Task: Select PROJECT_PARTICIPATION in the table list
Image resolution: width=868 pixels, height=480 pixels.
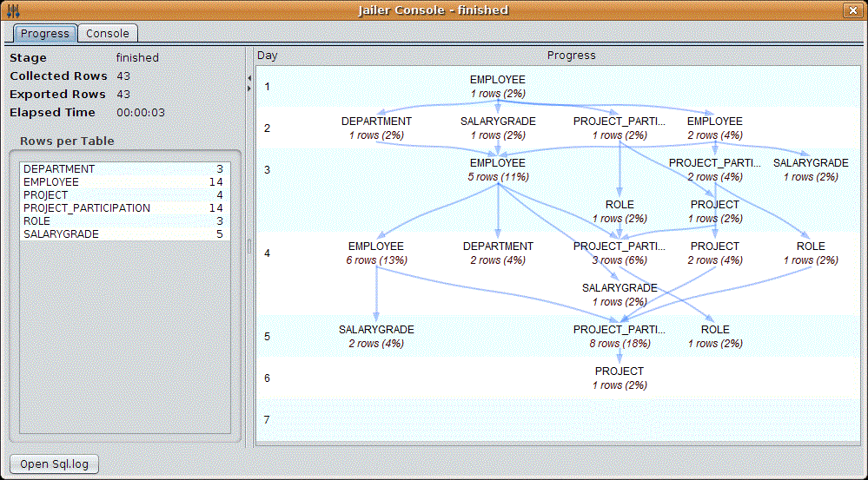Action: click(87, 208)
